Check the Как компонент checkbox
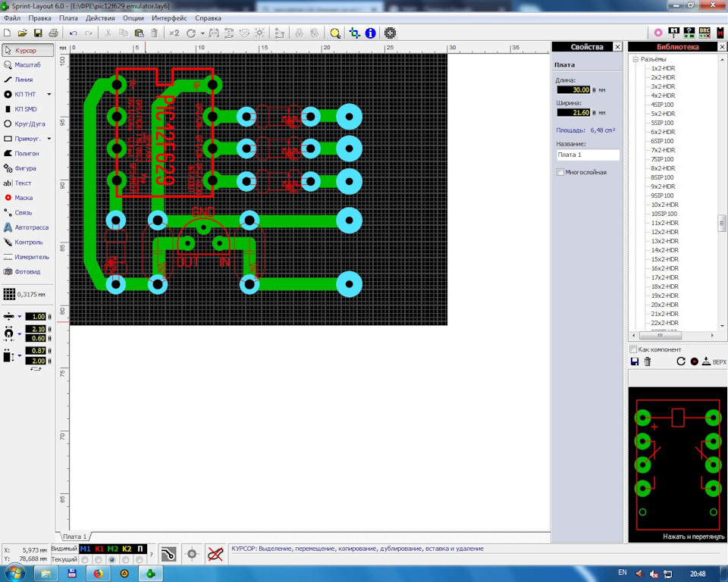The width and height of the screenshot is (728, 582). point(632,349)
